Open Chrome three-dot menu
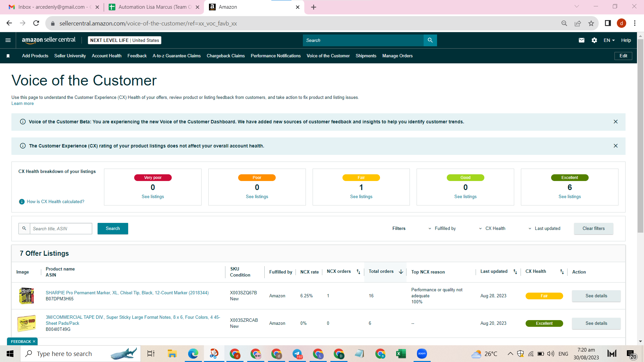This screenshot has width=644, height=362. click(x=635, y=23)
